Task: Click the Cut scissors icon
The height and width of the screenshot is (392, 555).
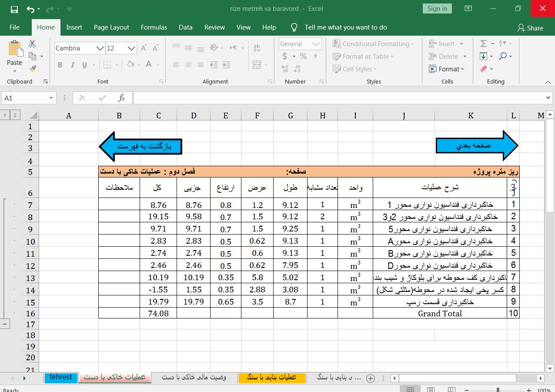Action: pyautogui.click(x=32, y=44)
